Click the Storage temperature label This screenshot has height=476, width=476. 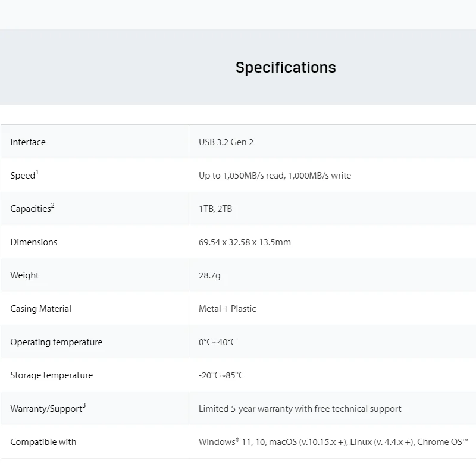point(51,375)
